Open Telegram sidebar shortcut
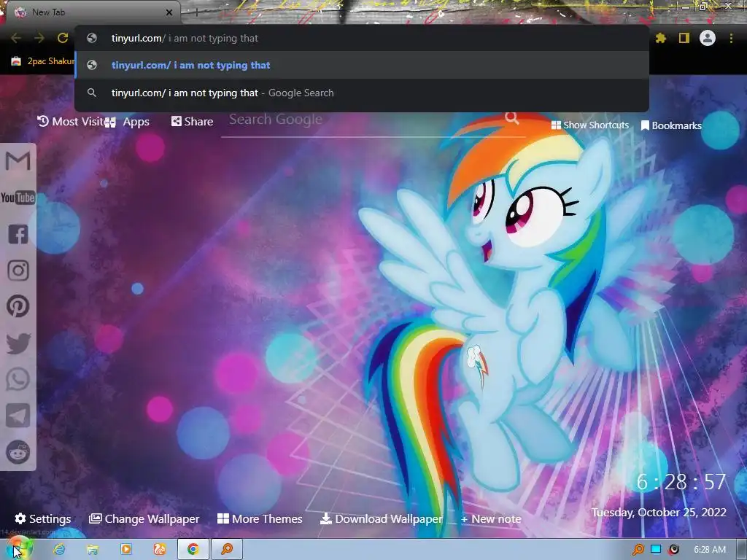747x560 pixels. click(18, 415)
